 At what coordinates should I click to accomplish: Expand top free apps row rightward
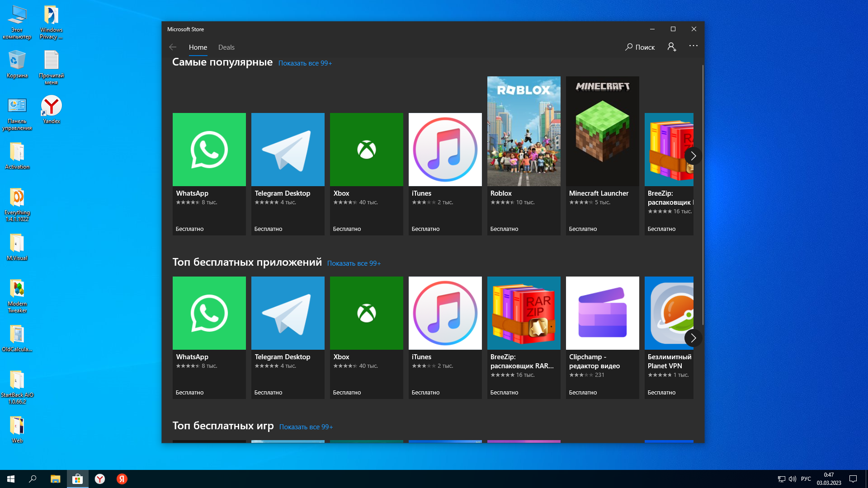[693, 338]
